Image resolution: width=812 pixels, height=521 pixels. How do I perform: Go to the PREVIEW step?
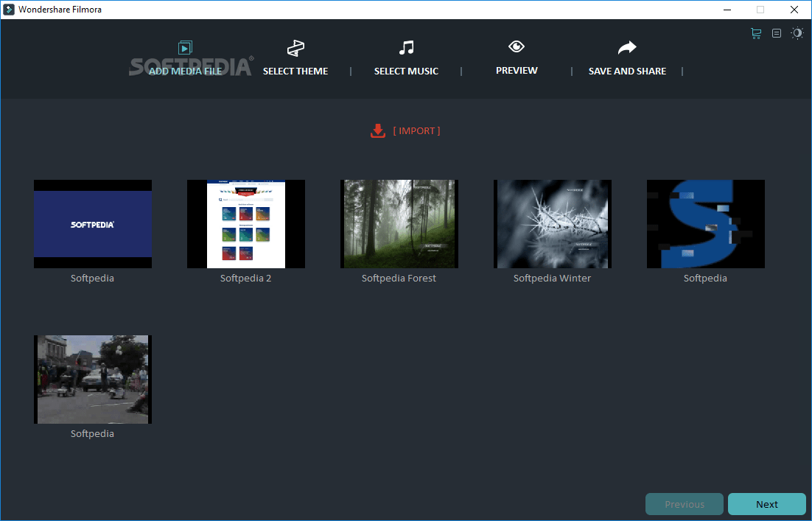(x=517, y=71)
